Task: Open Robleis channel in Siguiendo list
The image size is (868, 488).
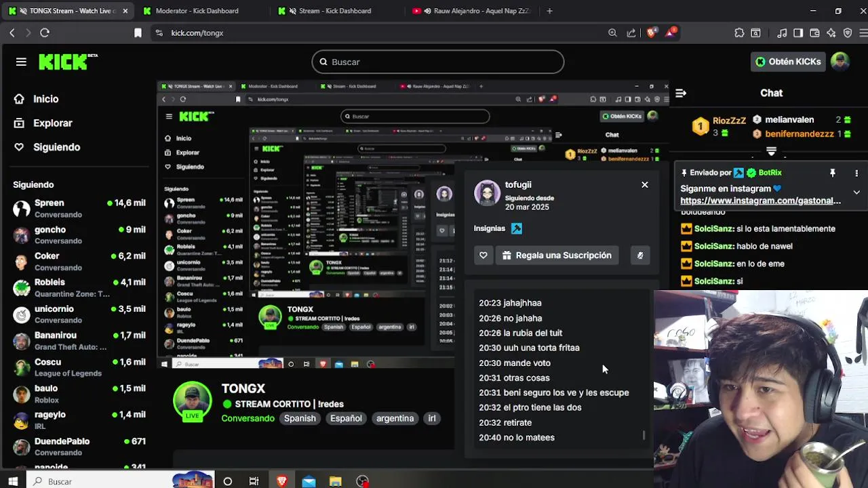Action: coord(79,287)
